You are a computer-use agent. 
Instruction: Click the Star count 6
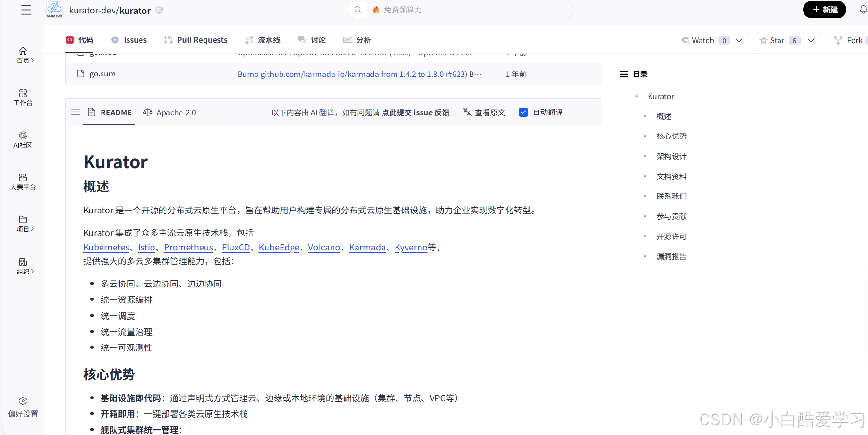tap(794, 40)
